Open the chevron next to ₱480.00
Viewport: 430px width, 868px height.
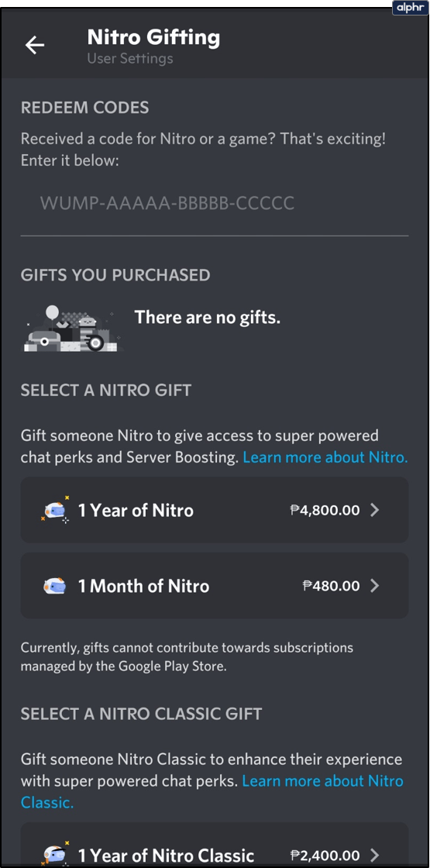375,586
